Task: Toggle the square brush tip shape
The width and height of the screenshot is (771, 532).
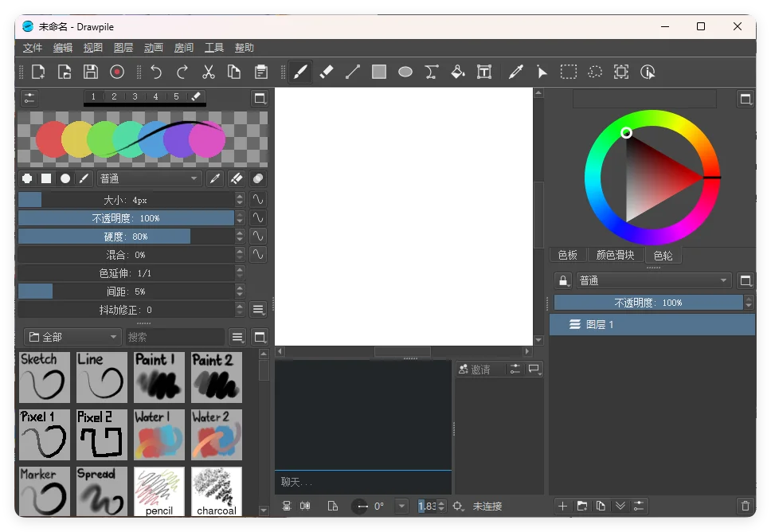Action: [x=46, y=178]
